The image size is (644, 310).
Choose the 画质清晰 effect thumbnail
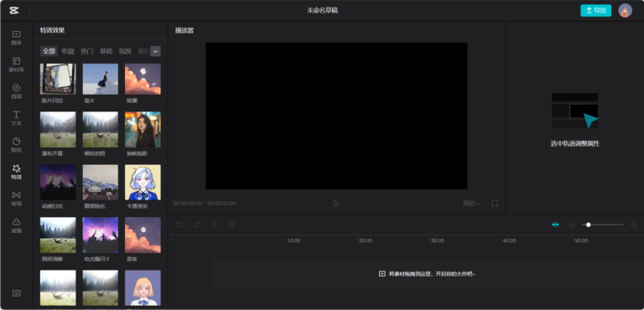[58, 235]
